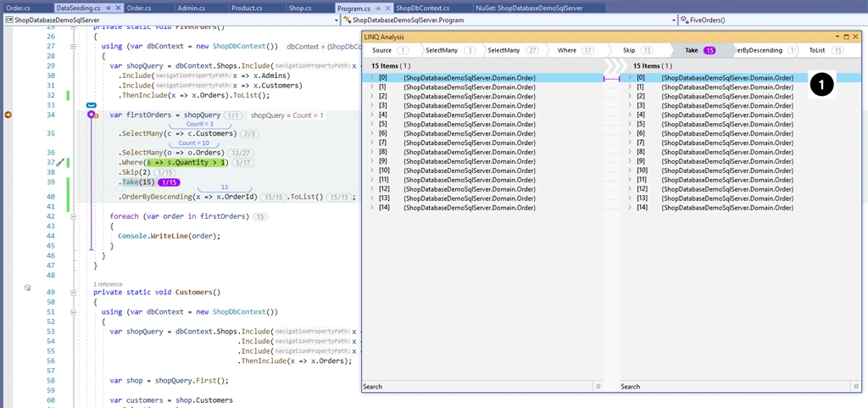Click the 1/1 badge after shopQuery
The height and width of the screenshot is (408, 868).
(233, 115)
